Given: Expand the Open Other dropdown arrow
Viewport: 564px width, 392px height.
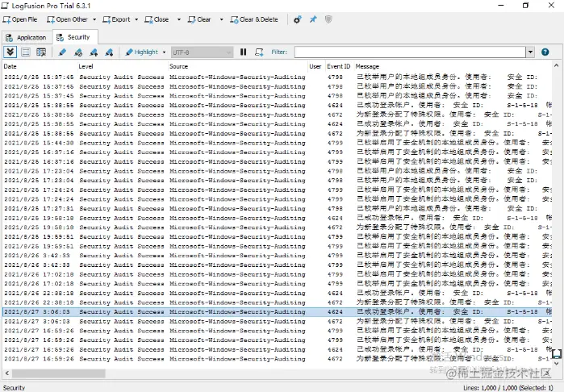Looking at the screenshot, I should 94,19.
